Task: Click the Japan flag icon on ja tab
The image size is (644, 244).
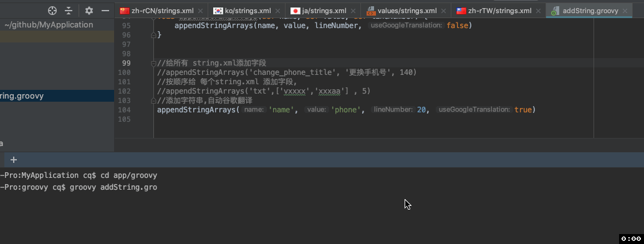Action: (x=296, y=11)
